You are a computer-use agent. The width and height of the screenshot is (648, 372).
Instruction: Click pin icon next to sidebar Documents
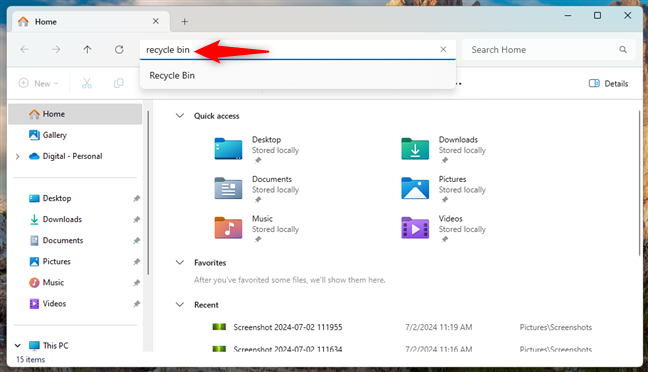136,241
